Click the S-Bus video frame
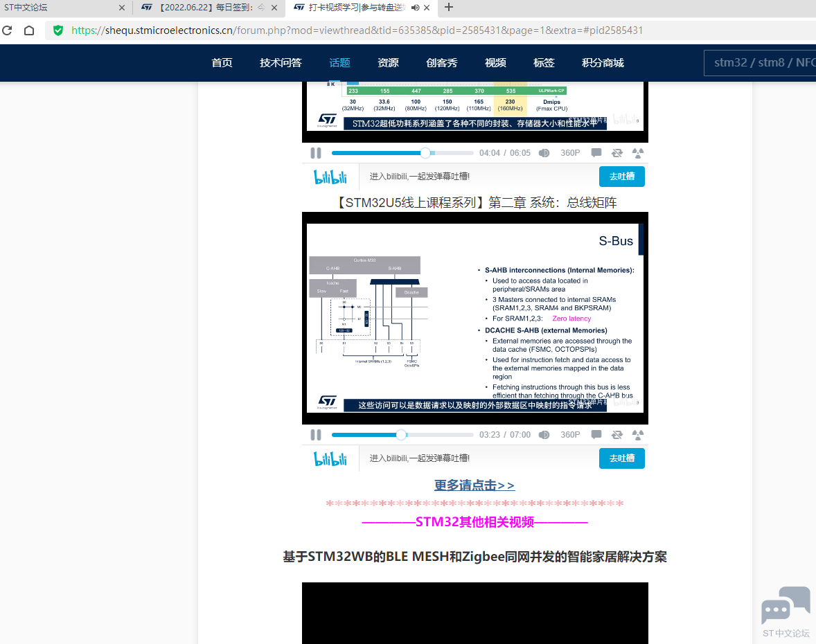 (474, 318)
